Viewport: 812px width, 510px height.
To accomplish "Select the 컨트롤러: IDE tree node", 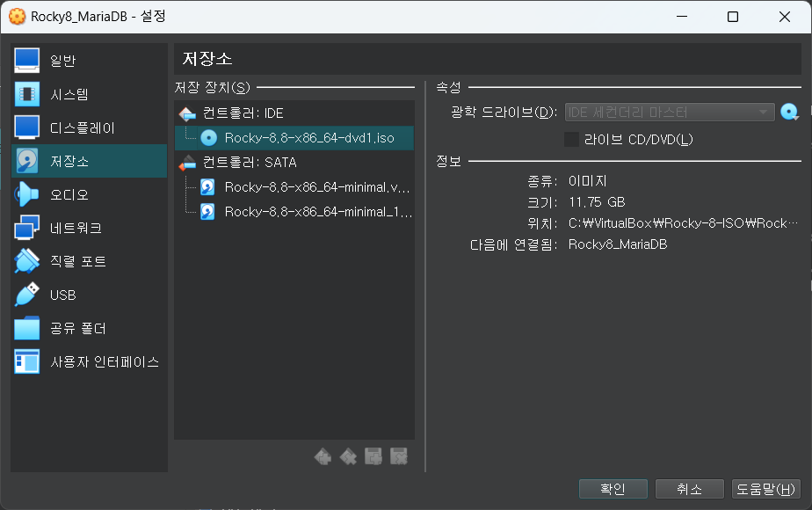I will 294,113.
